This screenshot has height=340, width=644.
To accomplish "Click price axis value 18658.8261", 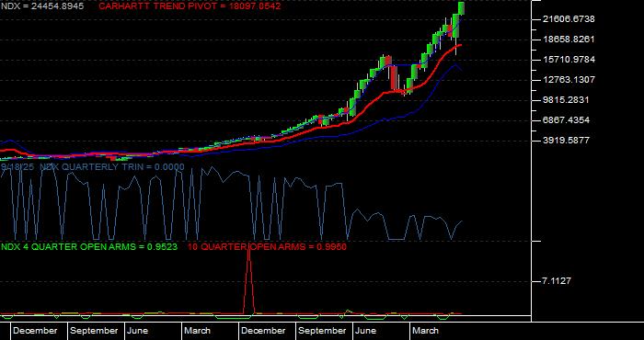I will [x=569, y=40].
